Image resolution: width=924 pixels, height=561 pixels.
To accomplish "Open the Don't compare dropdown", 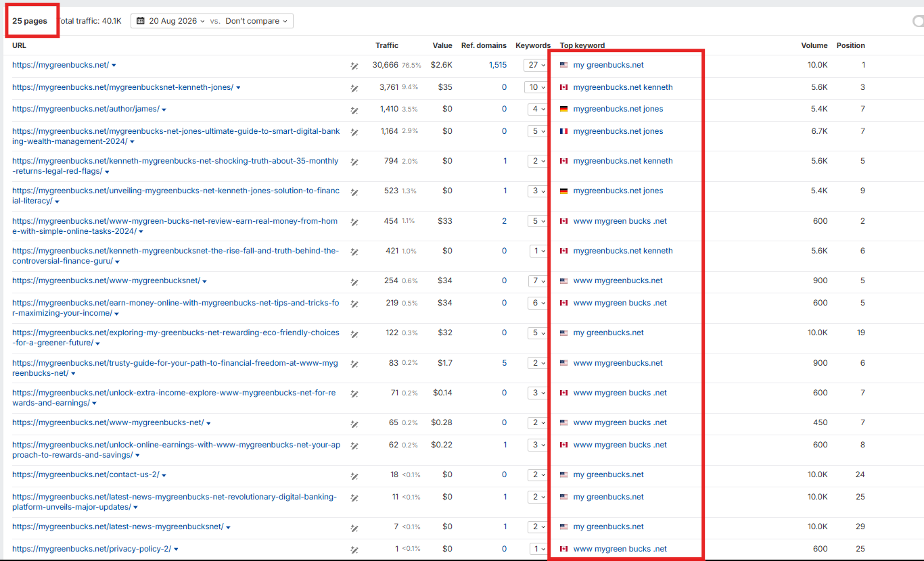I will (256, 21).
